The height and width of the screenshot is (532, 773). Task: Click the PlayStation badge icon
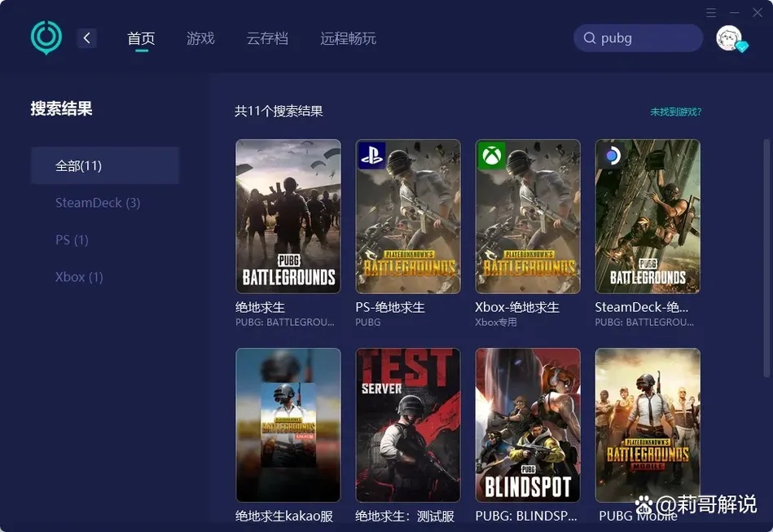pos(371,156)
